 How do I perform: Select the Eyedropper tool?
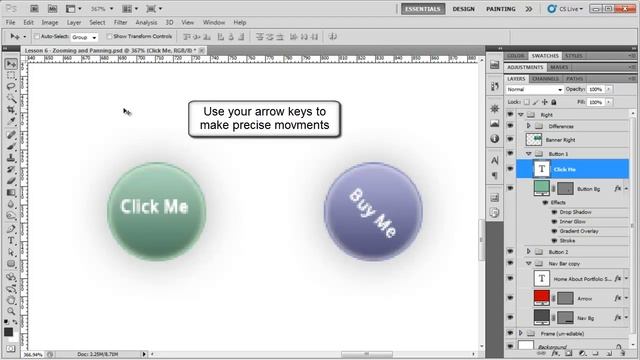11,121
